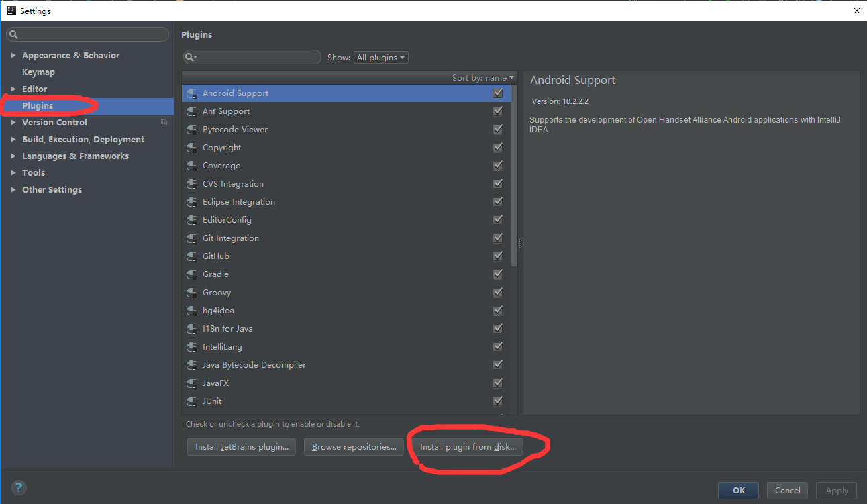Click the Eclipse Integration plugin icon
The width and height of the screenshot is (867, 504).
tap(191, 202)
